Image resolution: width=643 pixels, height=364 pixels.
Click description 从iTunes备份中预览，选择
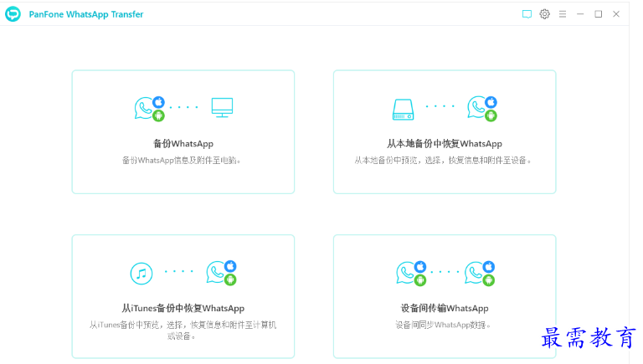(183, 331)
